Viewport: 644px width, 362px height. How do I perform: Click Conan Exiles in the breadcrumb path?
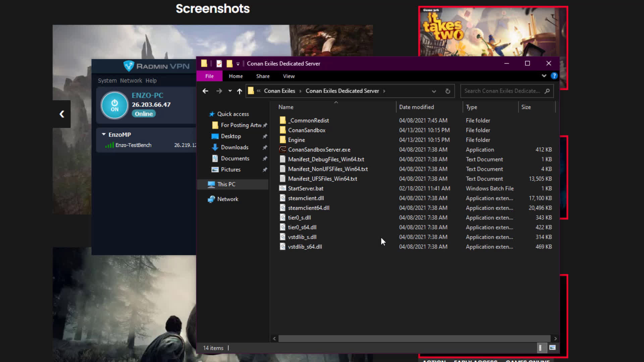coord(279,91)
